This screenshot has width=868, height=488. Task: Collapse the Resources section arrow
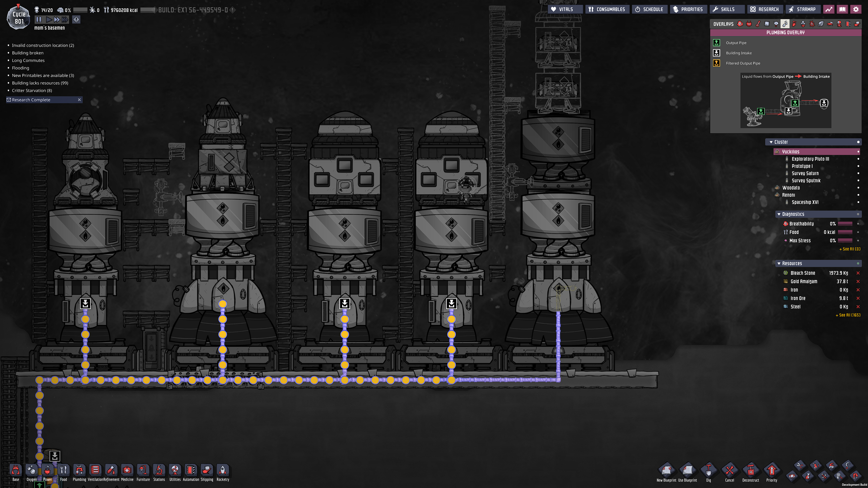point(779,263)
